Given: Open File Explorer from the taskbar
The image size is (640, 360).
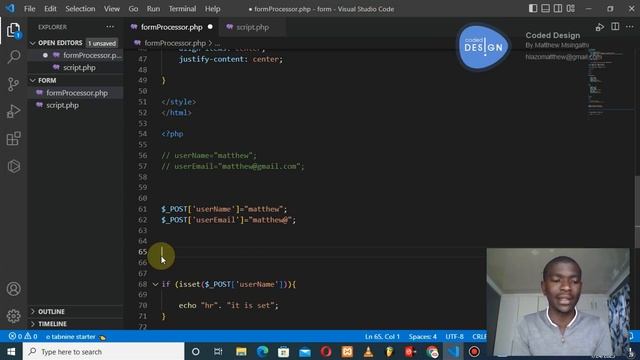Looking at the screenshot, I should tap(241, 351).
